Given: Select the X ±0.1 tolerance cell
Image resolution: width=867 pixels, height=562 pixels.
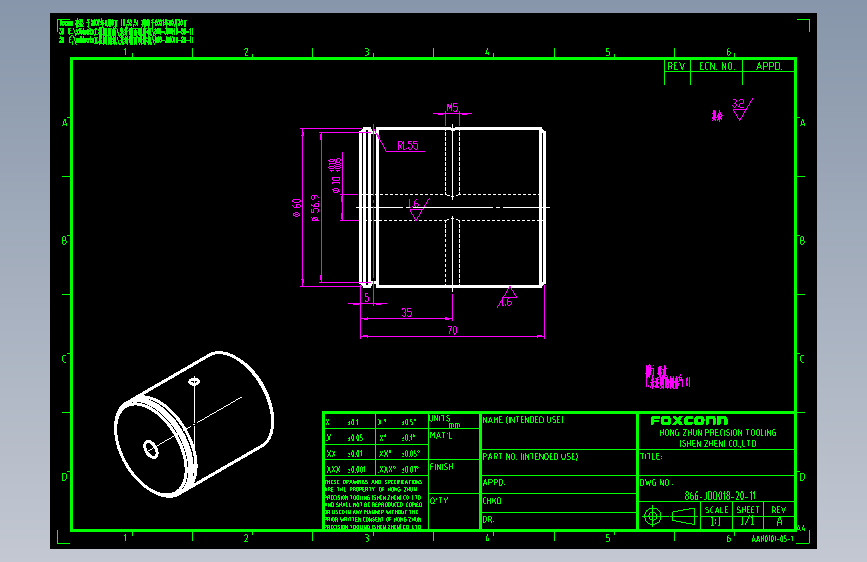Looking at the screenshot, I should tap(349, 422).
